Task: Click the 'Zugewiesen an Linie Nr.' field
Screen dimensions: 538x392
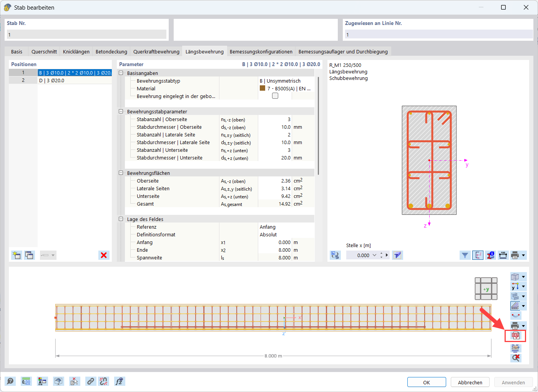Action: click(439, 35)
